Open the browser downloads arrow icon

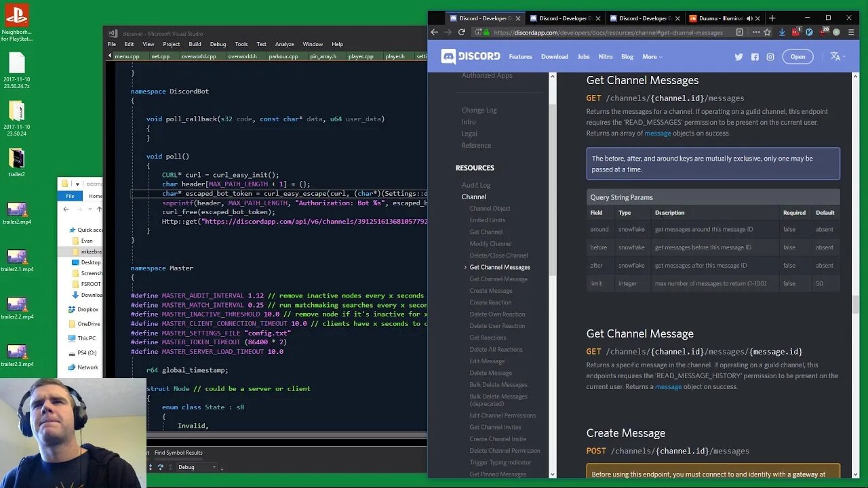782,32
